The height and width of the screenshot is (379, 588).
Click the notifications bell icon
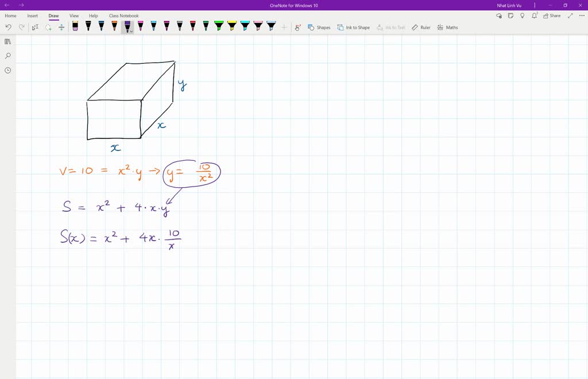click(x=535, y=16)
